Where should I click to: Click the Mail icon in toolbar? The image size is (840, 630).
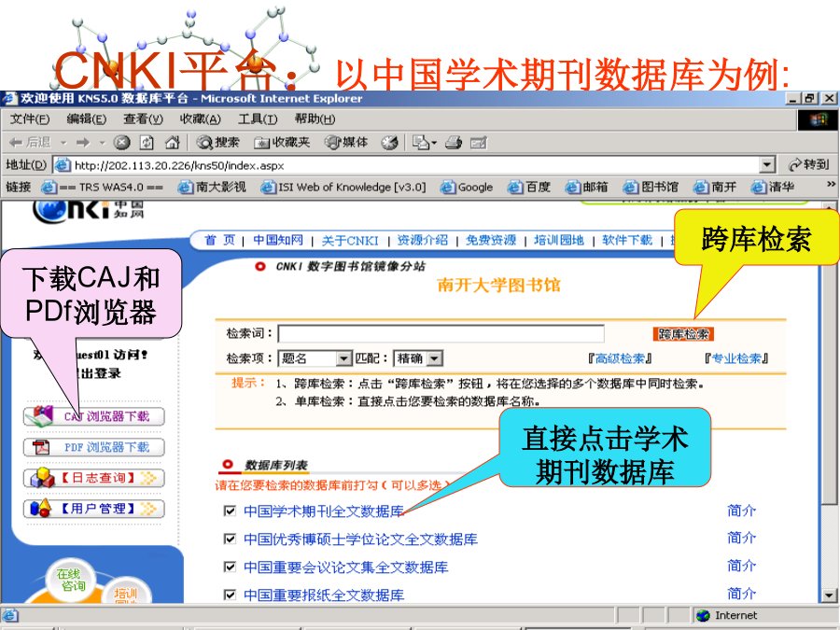coord(421,143)
